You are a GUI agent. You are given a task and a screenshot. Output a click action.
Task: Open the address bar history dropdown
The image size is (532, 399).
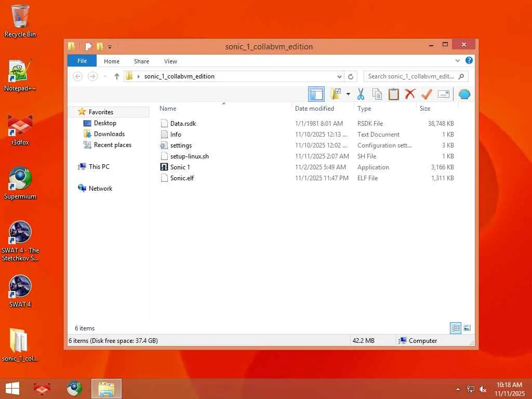pyautogui.click(x=339, y=76)
